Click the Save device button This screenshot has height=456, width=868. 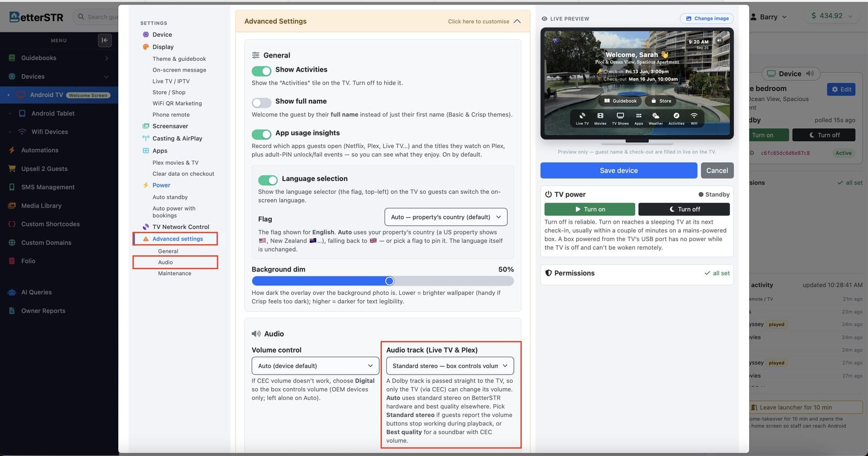[x=618, y=170]
